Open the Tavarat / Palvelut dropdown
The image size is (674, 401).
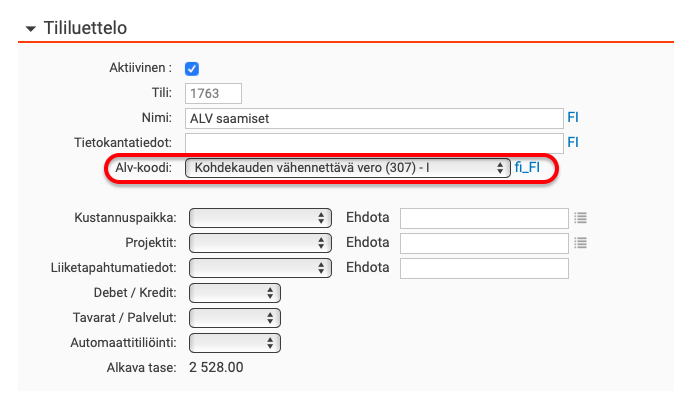pyautogui.click(x=234, y=317)
